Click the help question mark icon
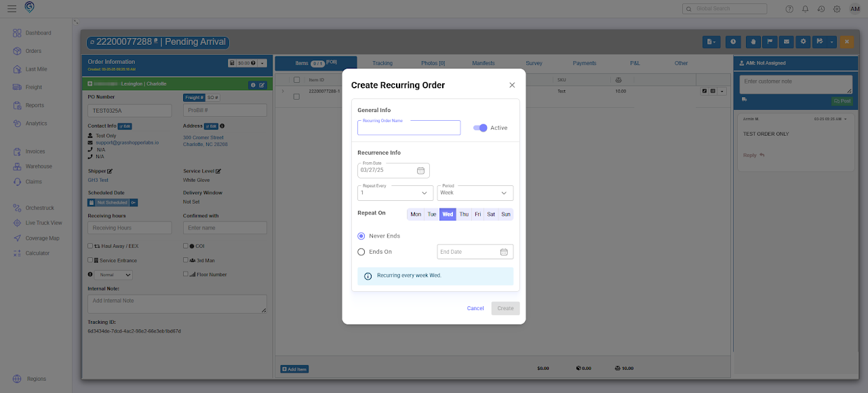This screenshot has width=868, height=393. click(x=789, y=9)
